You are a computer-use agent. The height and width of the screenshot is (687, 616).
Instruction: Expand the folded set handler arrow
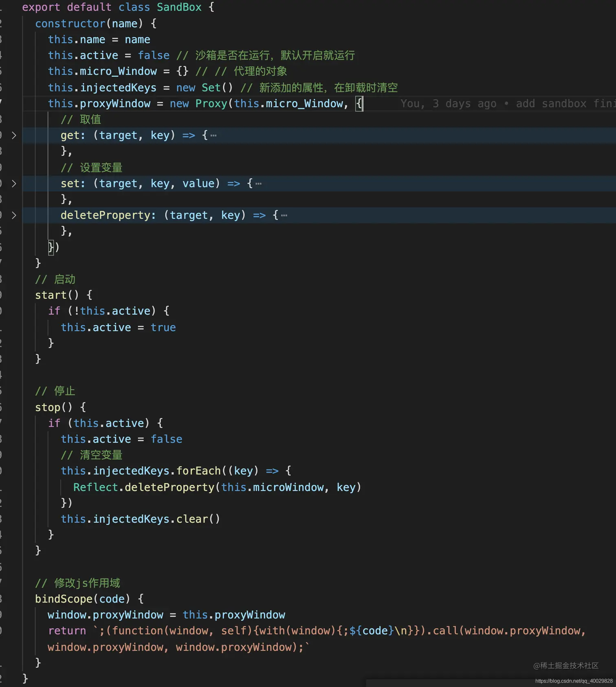(x=14, y=183)
